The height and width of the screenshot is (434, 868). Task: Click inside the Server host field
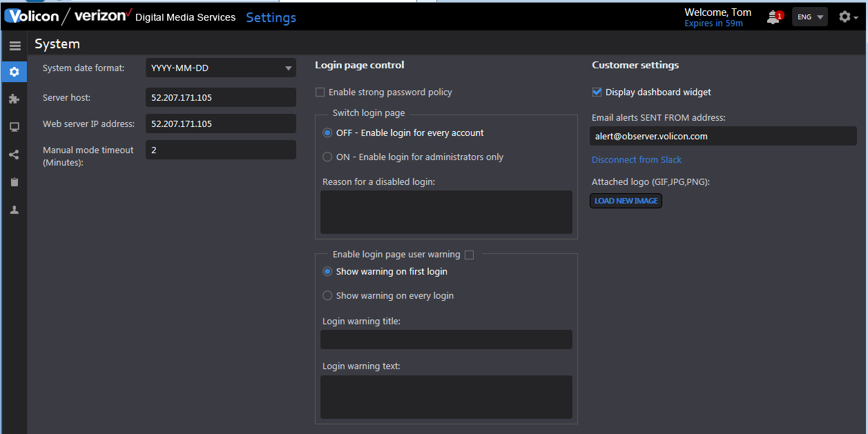220,97
